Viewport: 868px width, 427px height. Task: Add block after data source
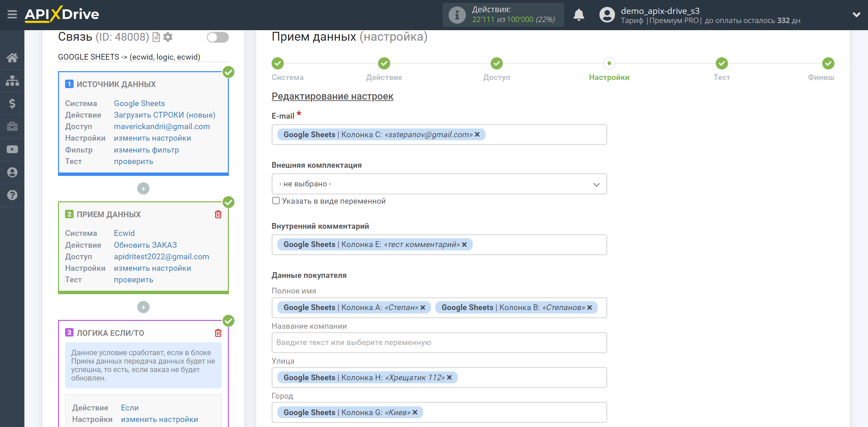(143, 188)
